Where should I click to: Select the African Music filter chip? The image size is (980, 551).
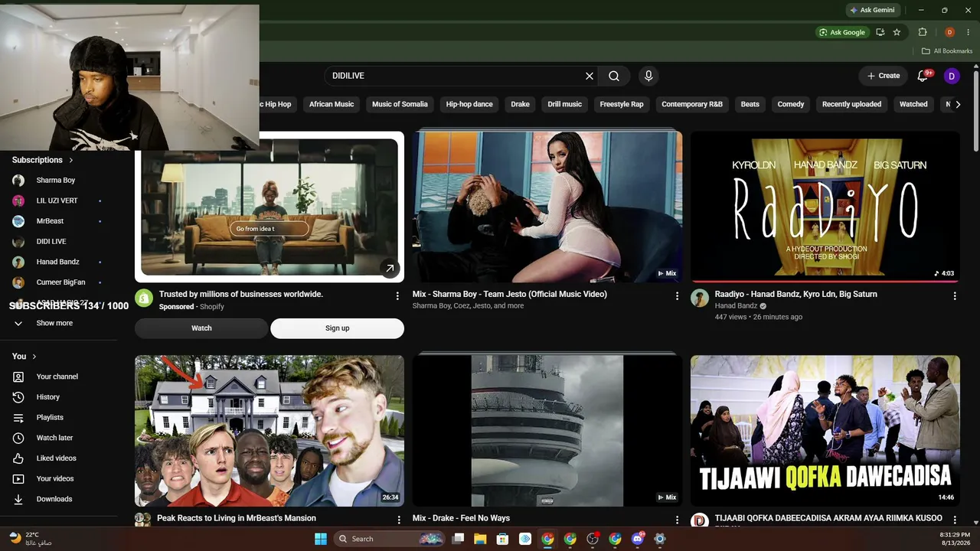(x=332, y=104)
